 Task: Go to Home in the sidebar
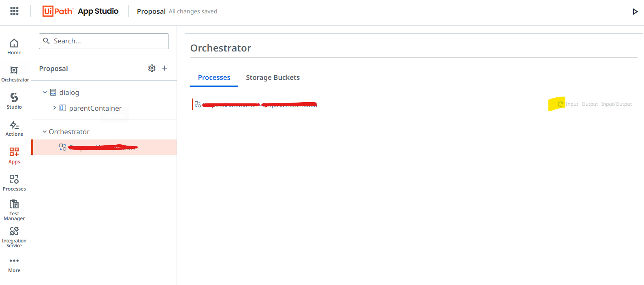click(14, 47)
